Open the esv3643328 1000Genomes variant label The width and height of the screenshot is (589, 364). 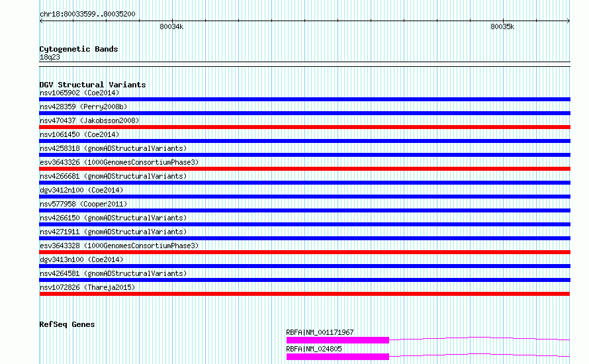pos(119,246)
